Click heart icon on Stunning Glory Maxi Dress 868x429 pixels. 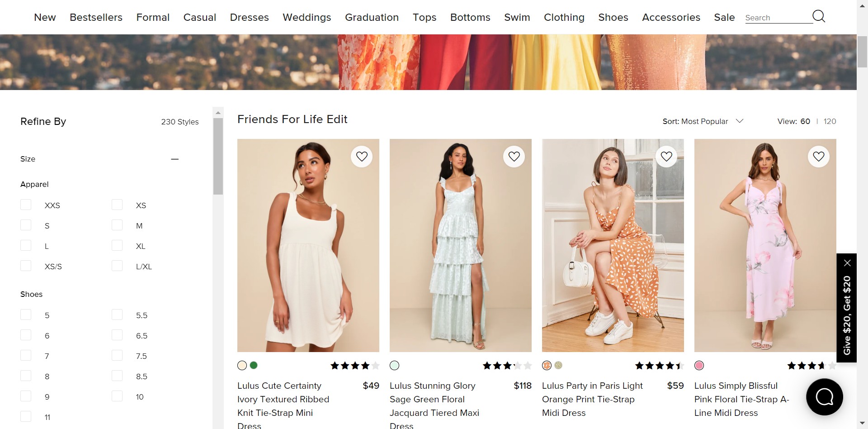[514, 157]
